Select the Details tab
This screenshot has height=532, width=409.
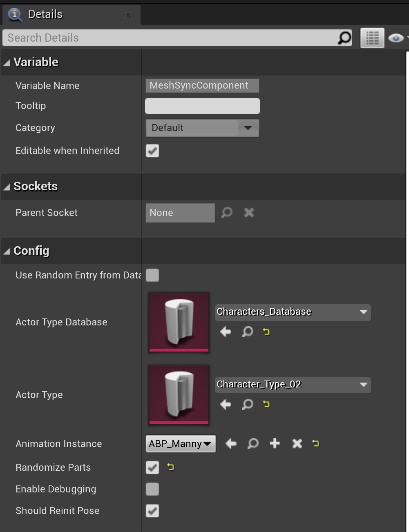point(45,14)
